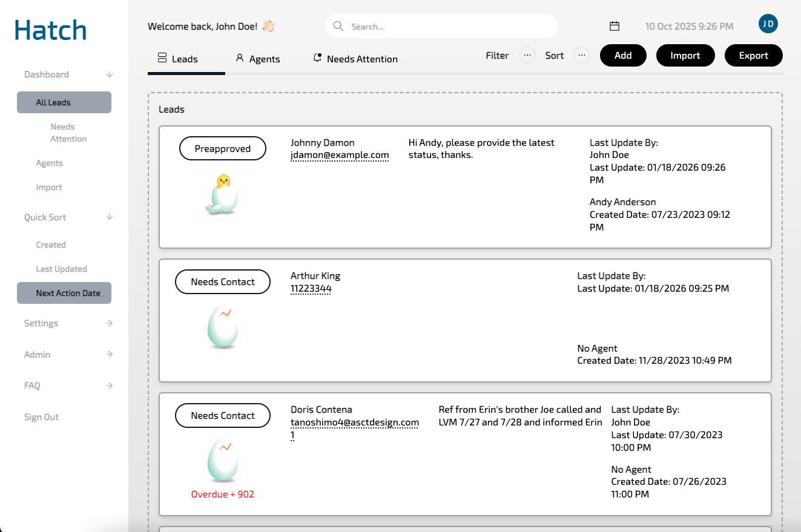Select Last Updated in the sidebar
801x532 pixels.
click(x=61, y=269)
